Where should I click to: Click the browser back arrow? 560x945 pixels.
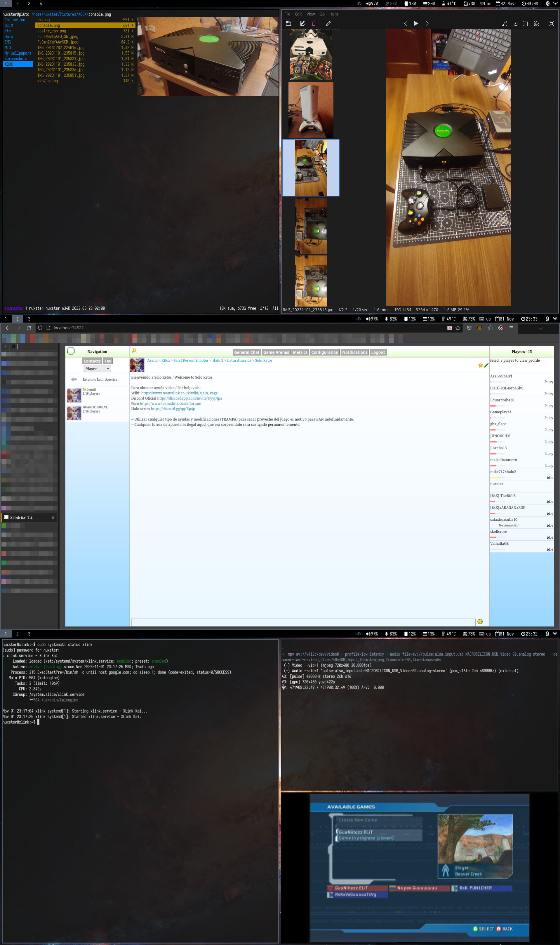click(8, 328)
